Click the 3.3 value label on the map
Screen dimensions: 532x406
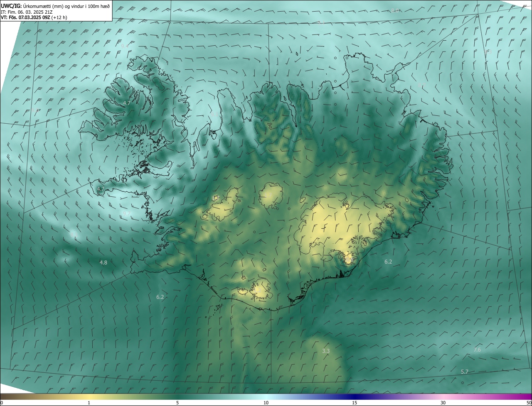click(x=326, y=351)
